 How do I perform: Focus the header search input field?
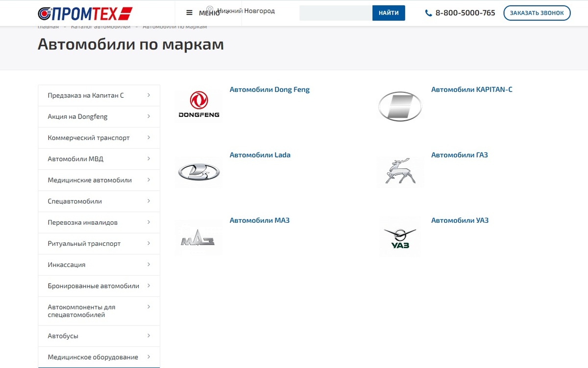tap(336, 13)
